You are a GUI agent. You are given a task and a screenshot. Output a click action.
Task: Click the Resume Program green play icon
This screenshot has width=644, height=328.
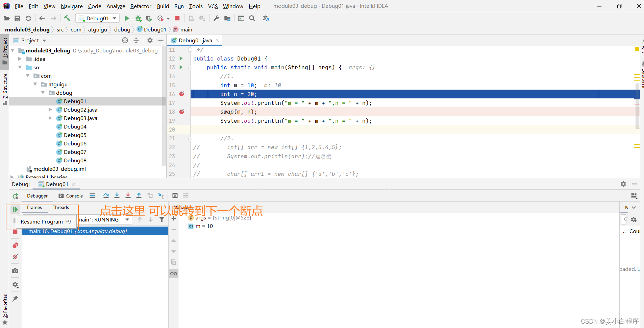[15, 209]
